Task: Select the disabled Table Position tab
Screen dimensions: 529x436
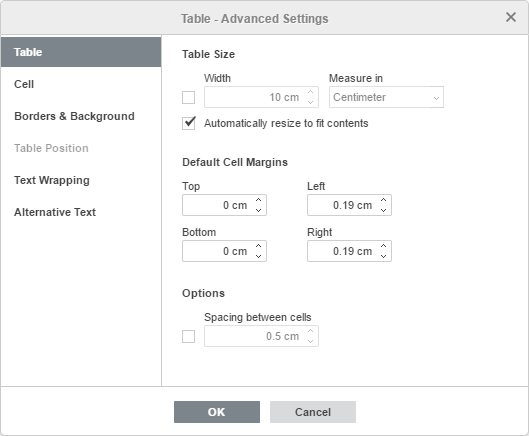Action: pyautogui.click(x=81, y=148)
